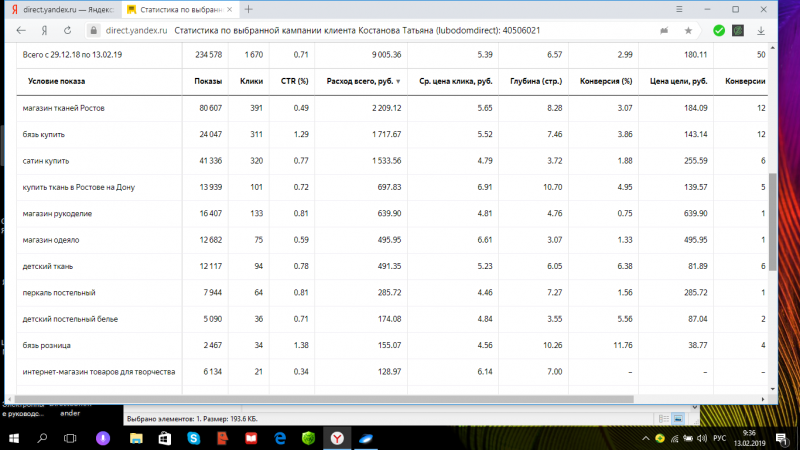Open Task View on the taskbar

70,438
